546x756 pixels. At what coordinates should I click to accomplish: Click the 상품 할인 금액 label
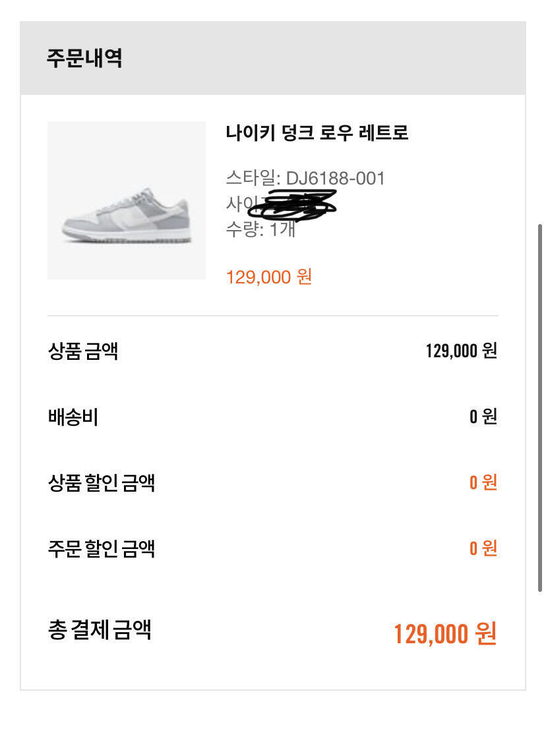click(102, 483)
